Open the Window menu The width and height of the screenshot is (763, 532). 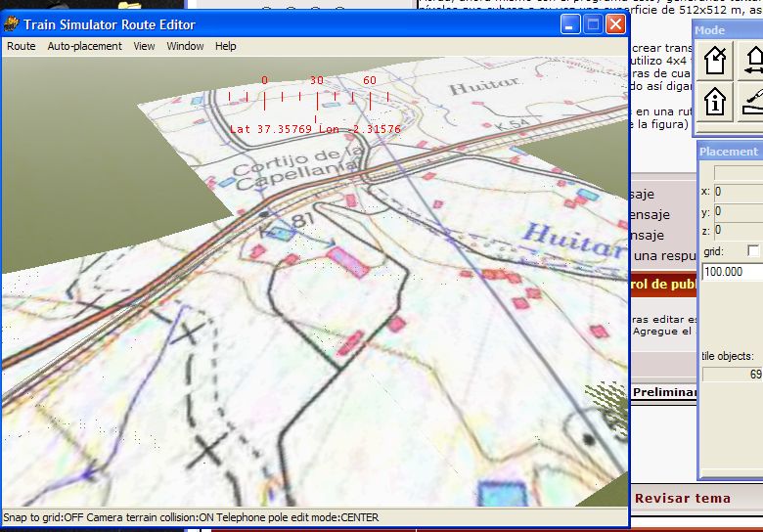pyautogui.click(x=185, y=46)
